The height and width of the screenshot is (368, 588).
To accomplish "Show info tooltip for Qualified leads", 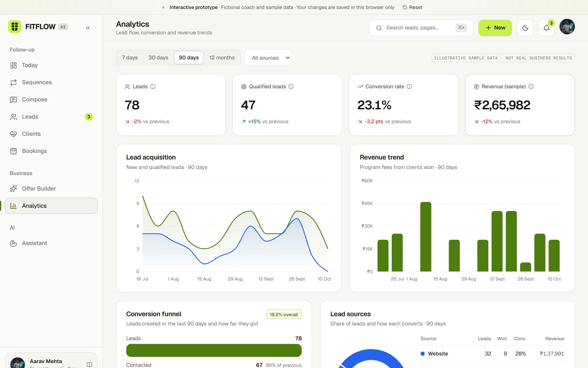I will (291, 86).
